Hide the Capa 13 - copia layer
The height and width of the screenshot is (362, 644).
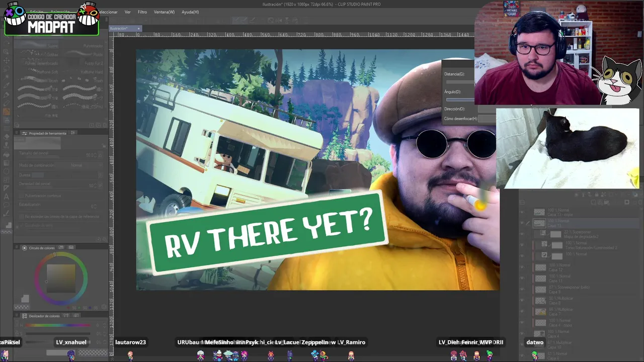522,212
